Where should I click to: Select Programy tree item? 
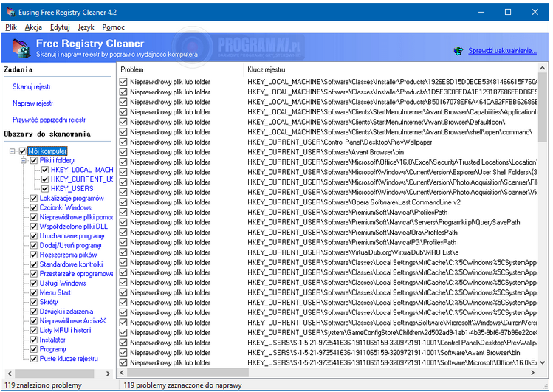[x=53, y=349]
